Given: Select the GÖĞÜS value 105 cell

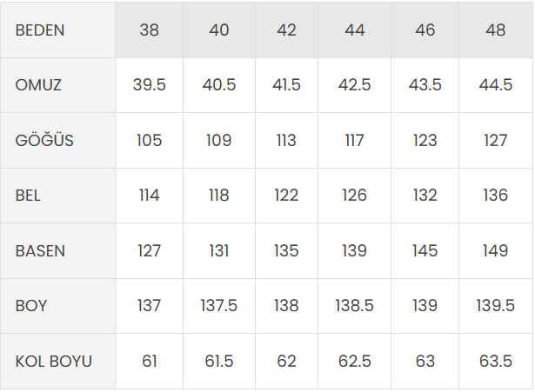Looking at the screenshot, I should tap(149, 141).
